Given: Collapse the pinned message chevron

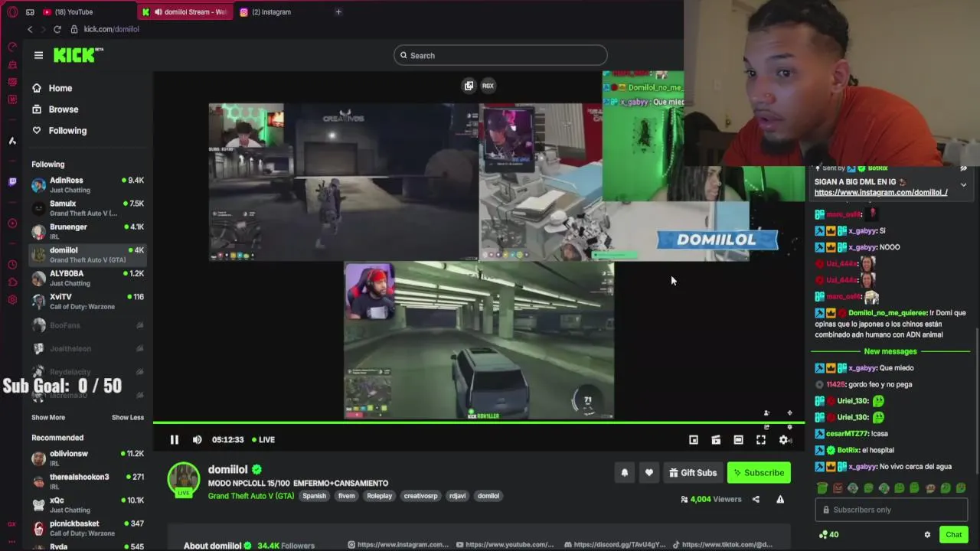Looking at the screenshot, I should click(x=963, y=184).
